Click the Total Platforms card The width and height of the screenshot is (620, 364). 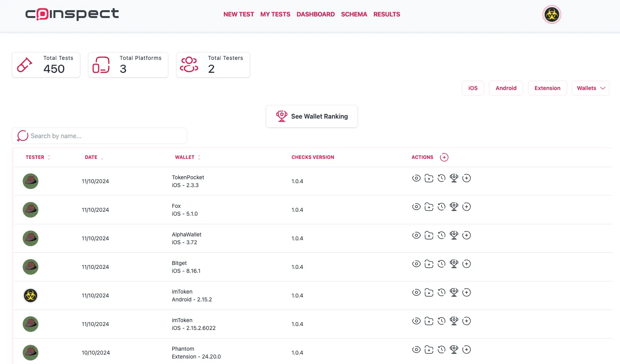[x=128, y=65]
